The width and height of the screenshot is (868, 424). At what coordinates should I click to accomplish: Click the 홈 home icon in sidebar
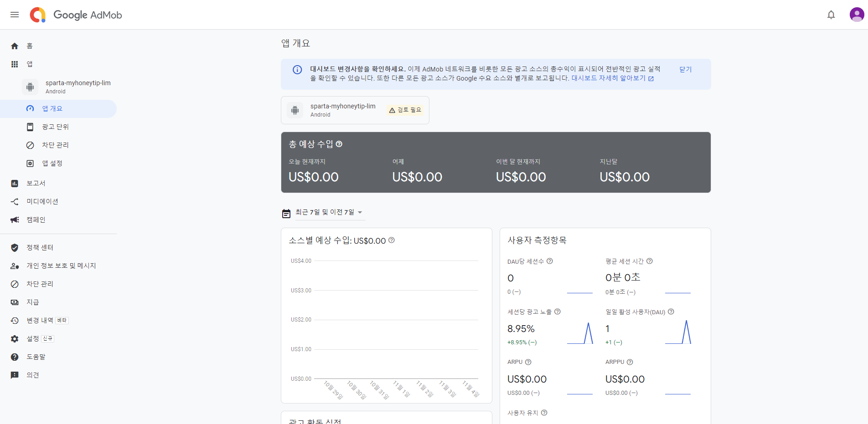tap(15, 46)
